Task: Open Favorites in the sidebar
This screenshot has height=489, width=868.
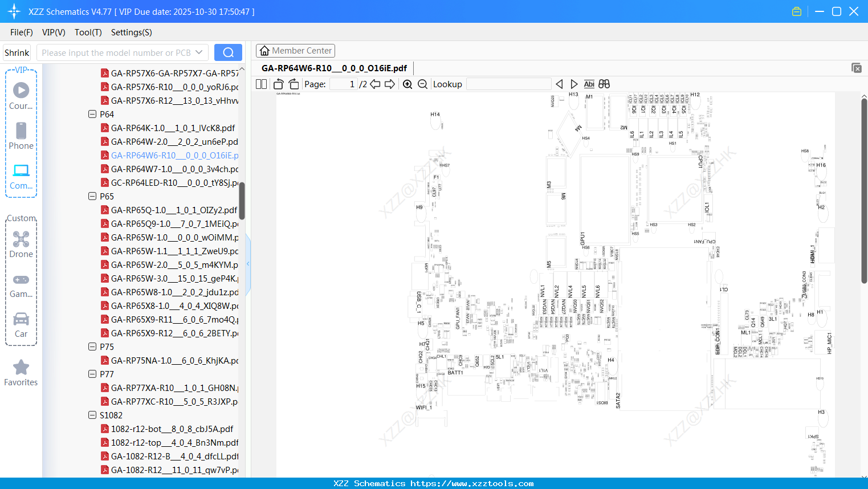Action: pos(21,373)
